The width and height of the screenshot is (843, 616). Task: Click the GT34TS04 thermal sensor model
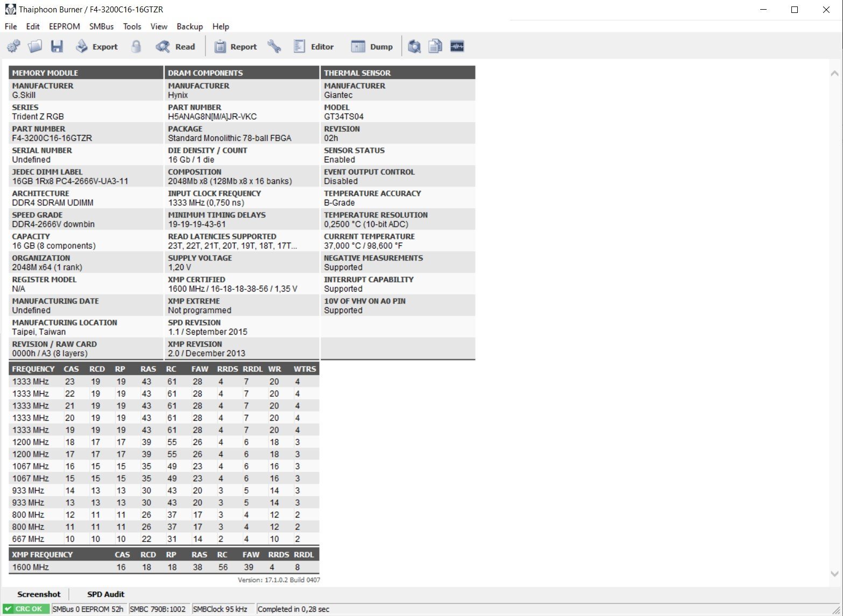[344, 117]
